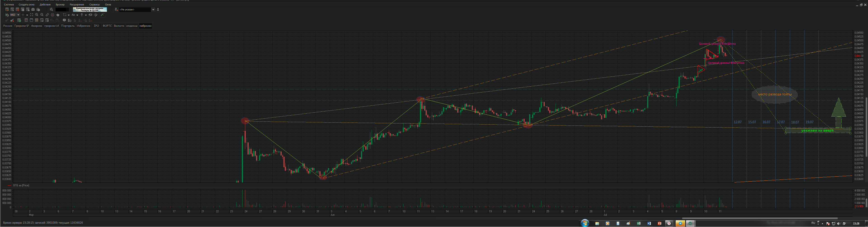The width and height of the screenshot is (868, 227).
Task: Toggle the hand pan mode
Action: (x=58, y=15)
